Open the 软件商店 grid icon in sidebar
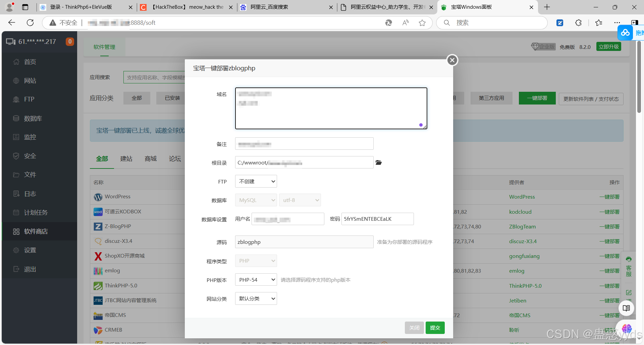644x345 pixels. 16,231
